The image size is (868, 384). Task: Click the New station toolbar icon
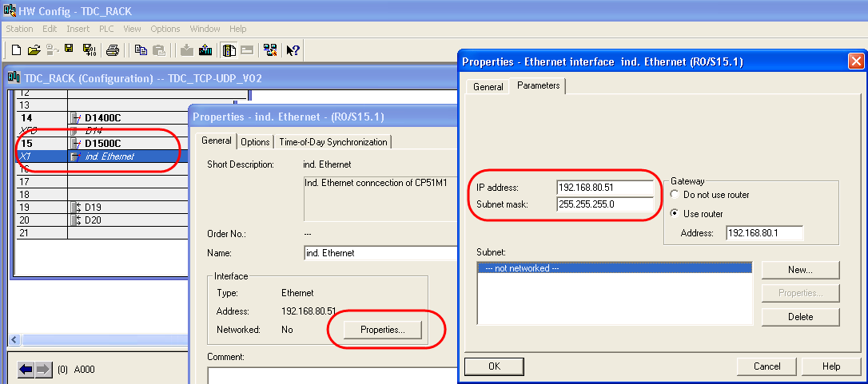click(x=16, y=50)
